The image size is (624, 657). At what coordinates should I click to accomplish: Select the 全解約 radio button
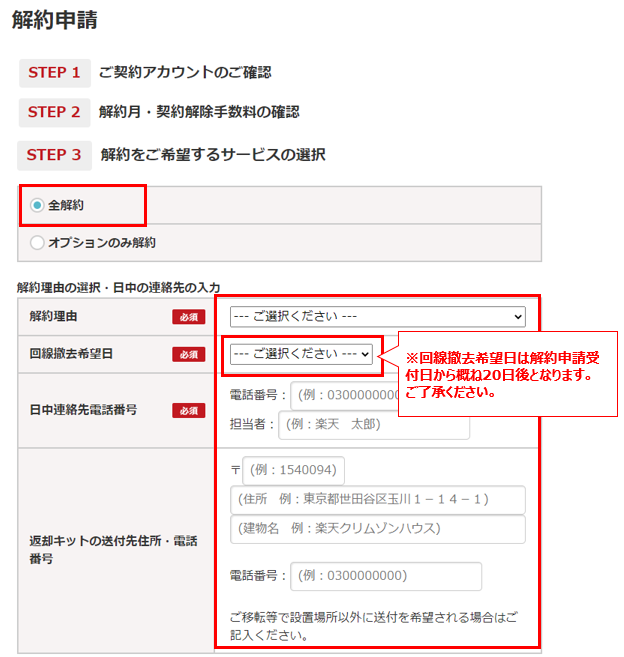click(38, 205)
